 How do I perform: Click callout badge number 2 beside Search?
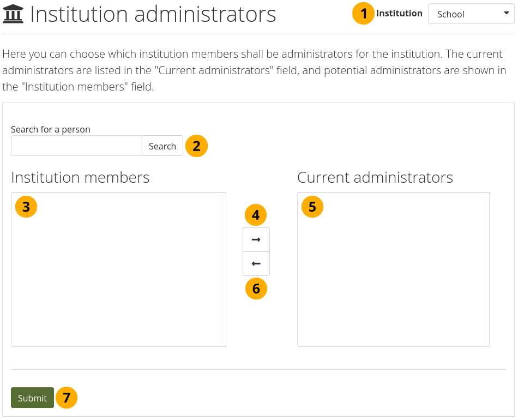pos(196,146)
